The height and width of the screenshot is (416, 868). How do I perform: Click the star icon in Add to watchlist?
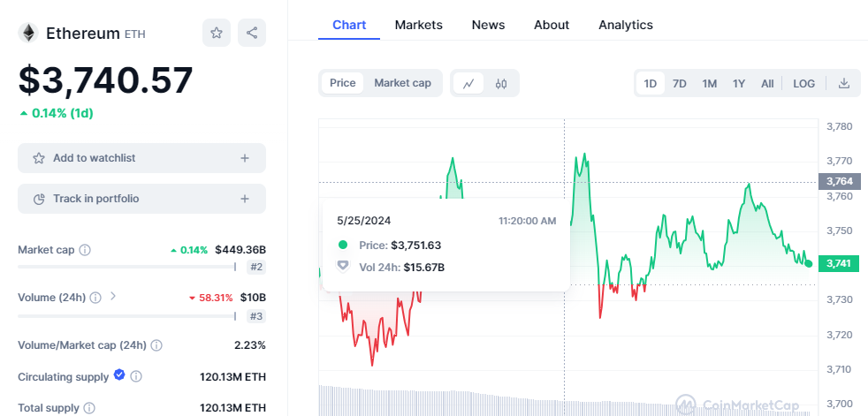click(x=39, y=158)
